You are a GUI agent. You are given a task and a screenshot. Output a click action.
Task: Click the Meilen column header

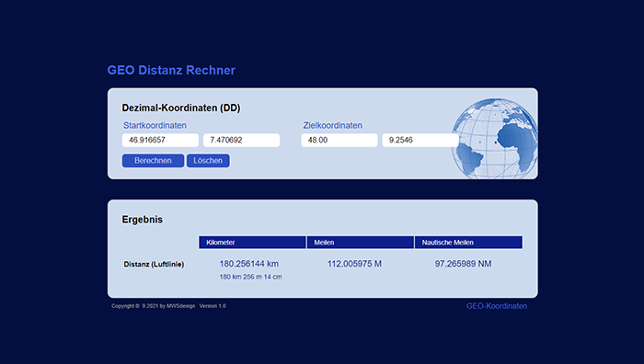(x=361, y=242)
